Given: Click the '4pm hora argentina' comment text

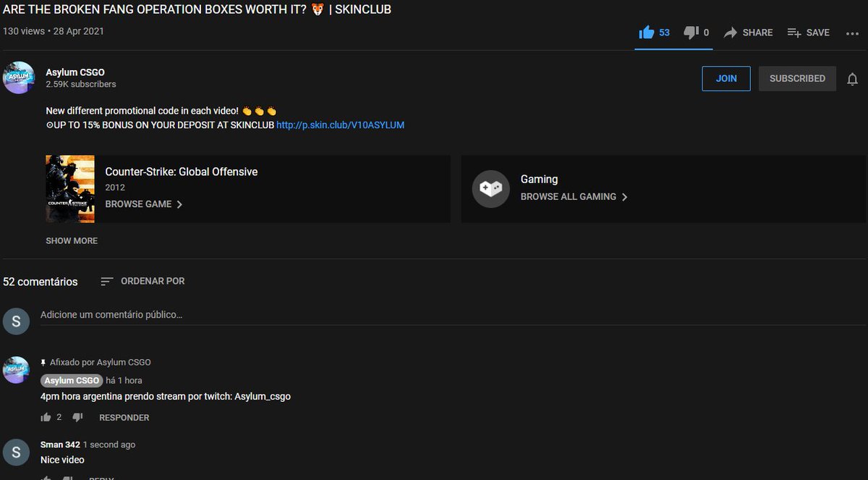Looking at the screenshot, I should pyautogui.click(x=166, y=396).
